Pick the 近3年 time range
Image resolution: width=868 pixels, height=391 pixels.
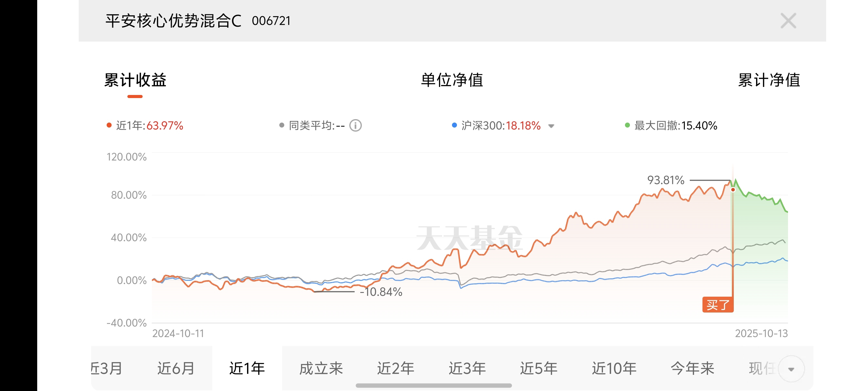coord(467,368)
